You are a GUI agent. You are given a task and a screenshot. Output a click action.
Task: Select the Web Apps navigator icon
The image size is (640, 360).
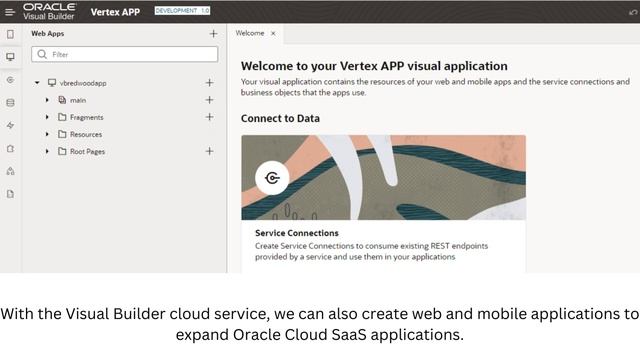click(10, 57)
